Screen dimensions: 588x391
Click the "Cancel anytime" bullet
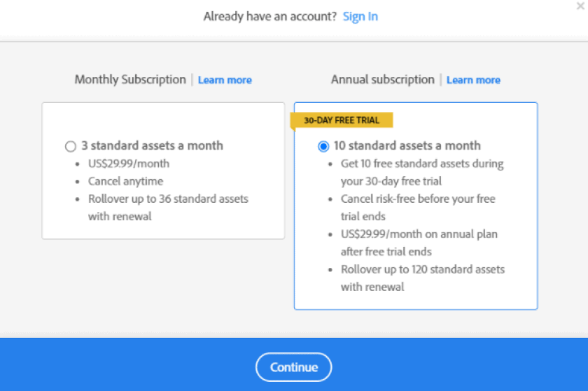click(125, 181)
